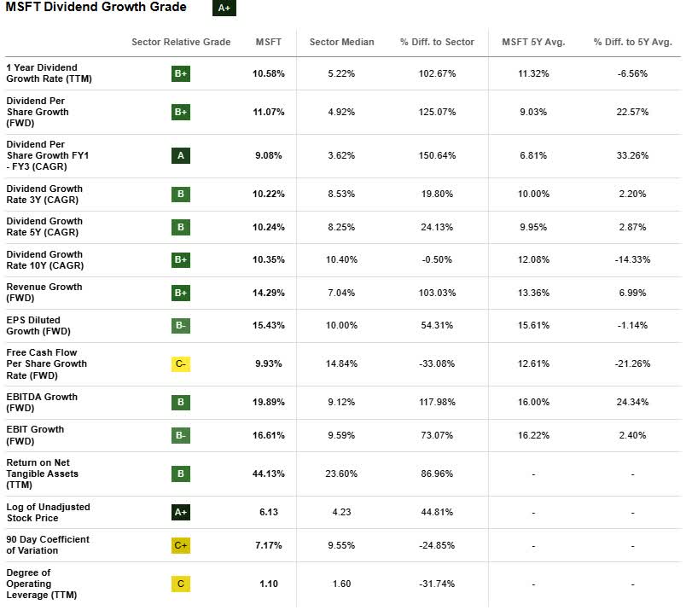The height and width of the screenshot is (616, 686).
Task: Open the EBIT Growth (FWD) metric
Action: point(35,435)
